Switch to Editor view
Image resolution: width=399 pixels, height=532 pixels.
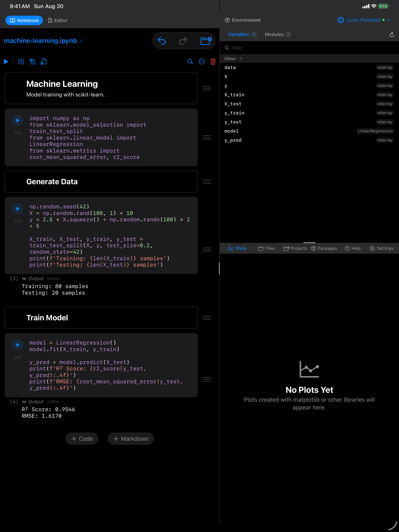pyautogui.click(x=58, y=20)
